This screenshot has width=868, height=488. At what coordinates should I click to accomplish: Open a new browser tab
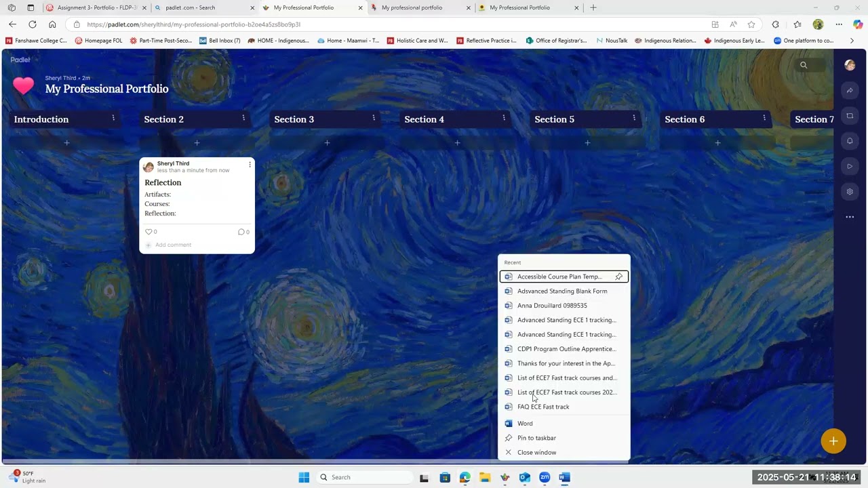(x=593, y=7)
